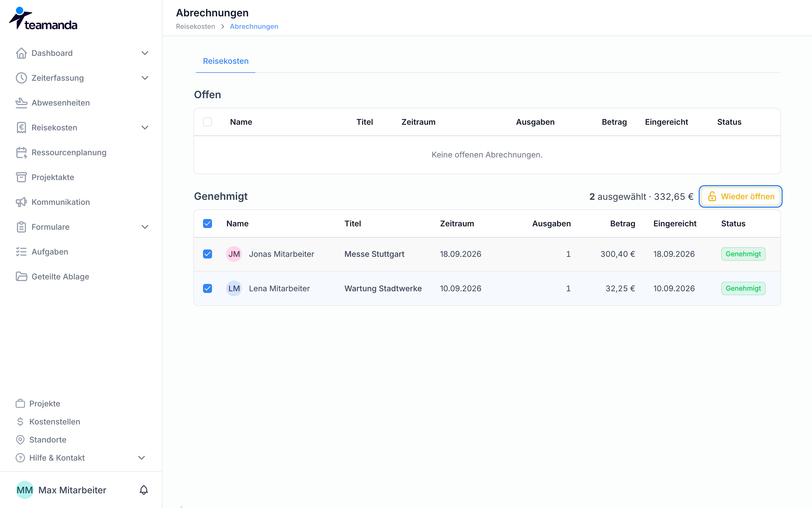
Task: Expand the Reisekosten submenu chevron
Action: pos(145,128)
